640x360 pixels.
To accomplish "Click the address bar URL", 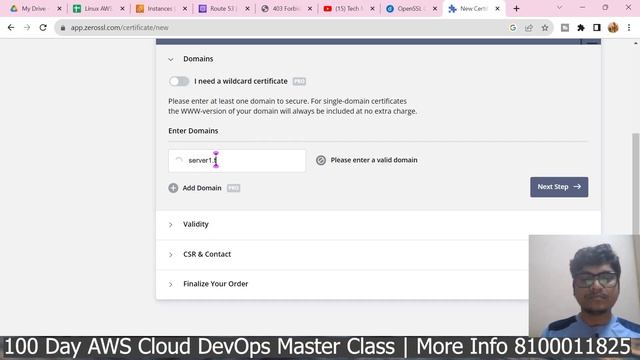I will [119, 28].
